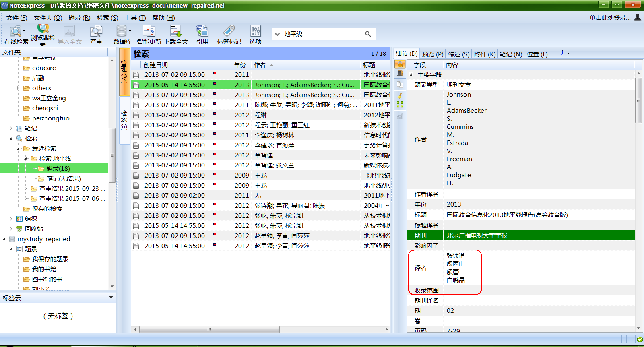Click the green status icon in the status bar
The height and width of the screenshot is (347, 644).
pos(640,339)
